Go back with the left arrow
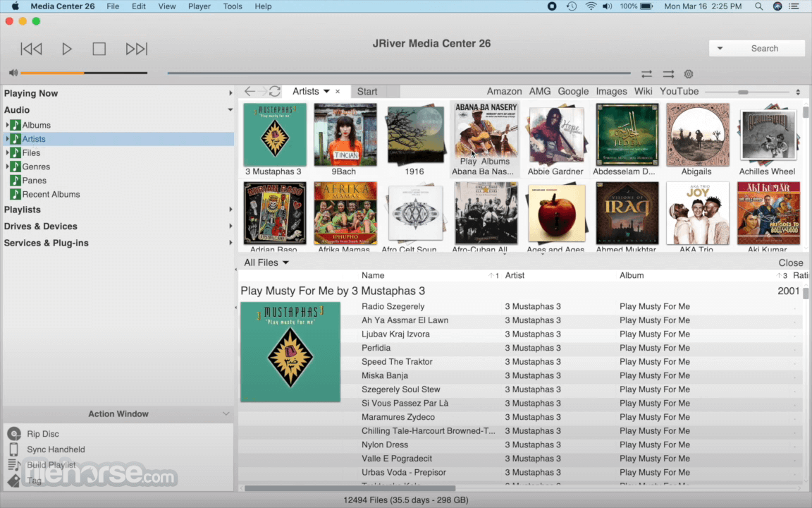The height and width of the screenshot is (508, 812). pos(250,91)
